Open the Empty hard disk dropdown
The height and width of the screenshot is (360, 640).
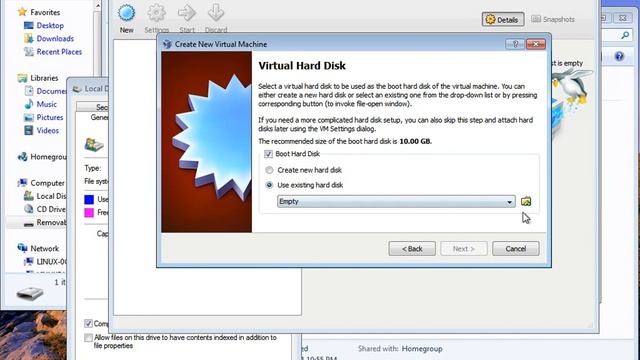click(x=396, y=202)
